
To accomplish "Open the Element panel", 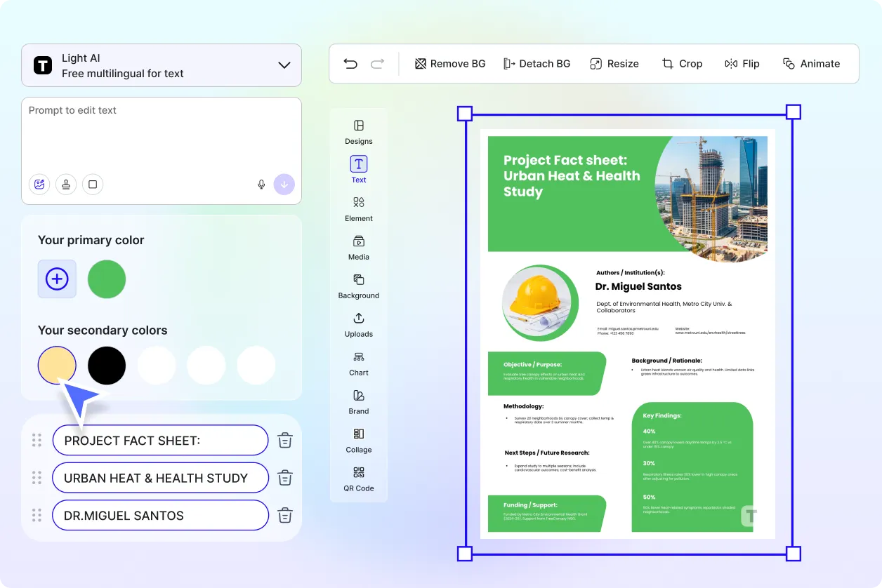I will click(359, 209).
